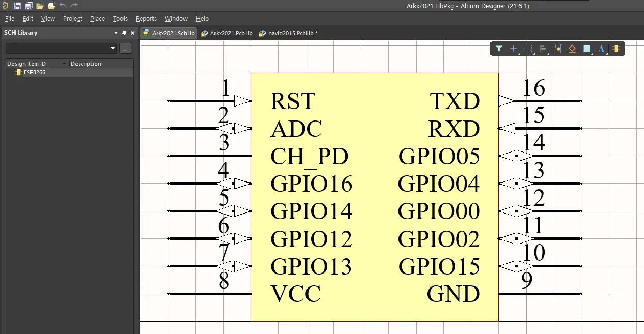Select the GPIO05 pin label

439,157
